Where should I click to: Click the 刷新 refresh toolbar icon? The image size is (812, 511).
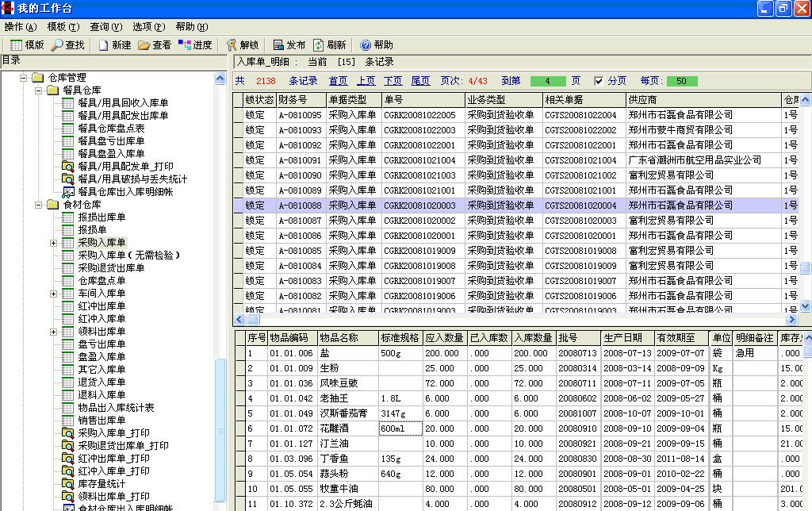pos(318,45)
